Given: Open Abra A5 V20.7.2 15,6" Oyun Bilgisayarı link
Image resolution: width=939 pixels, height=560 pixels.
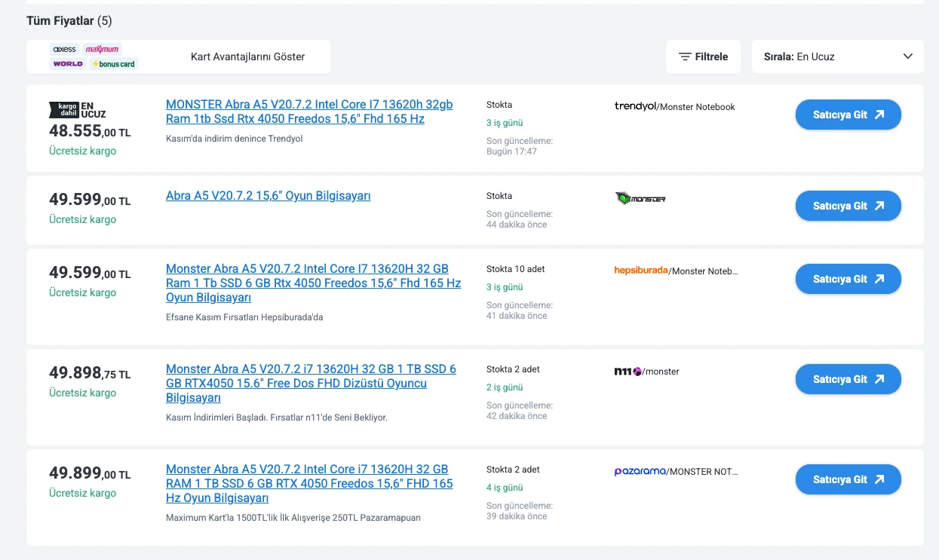Looking at the screenshot, I should point(268,196).
